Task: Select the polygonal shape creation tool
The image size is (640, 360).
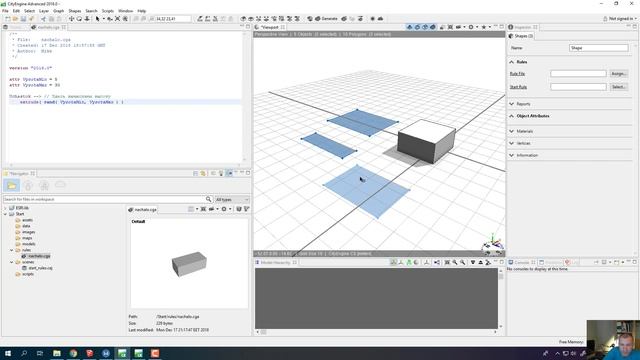Action: click(x=200, y=19)
